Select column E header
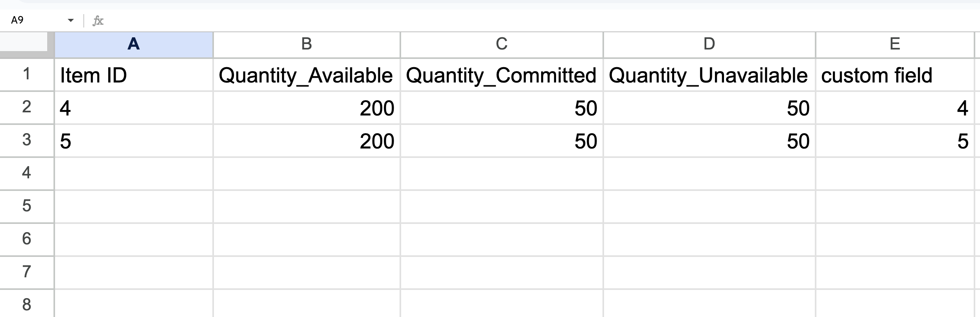980x317 pixels. (x=895, y=44)
